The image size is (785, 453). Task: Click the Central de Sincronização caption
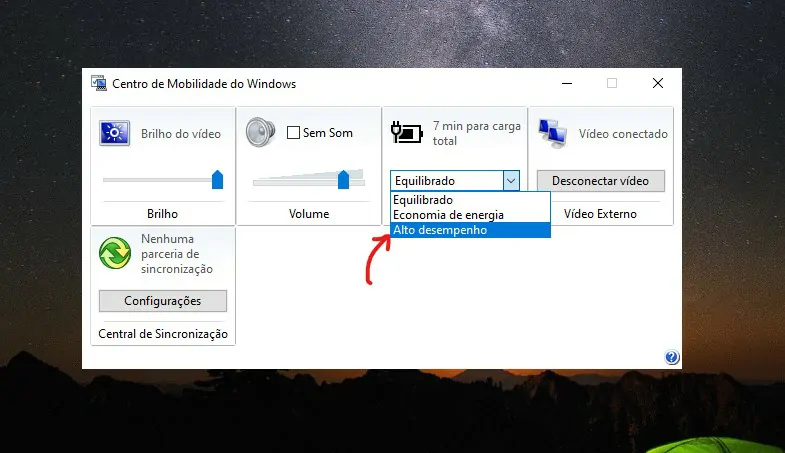tap(163, 334)
